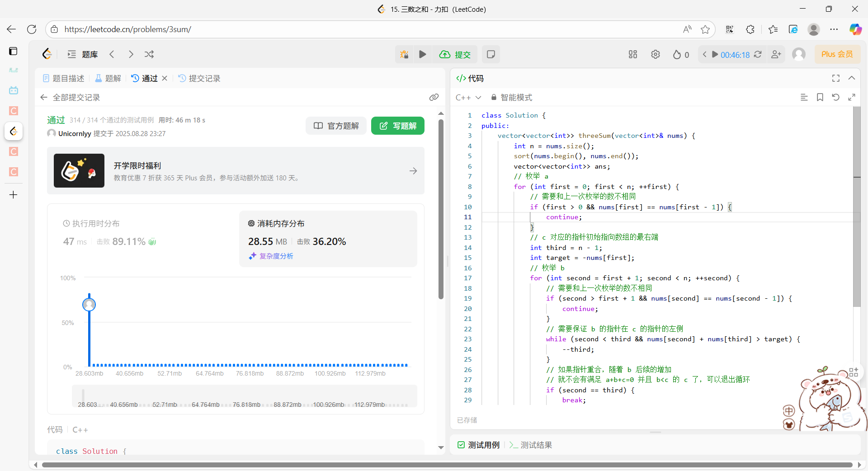Viewport: 868px width, 471px height.
Task: Open 官方题解 button
Action: click(336, 126)
